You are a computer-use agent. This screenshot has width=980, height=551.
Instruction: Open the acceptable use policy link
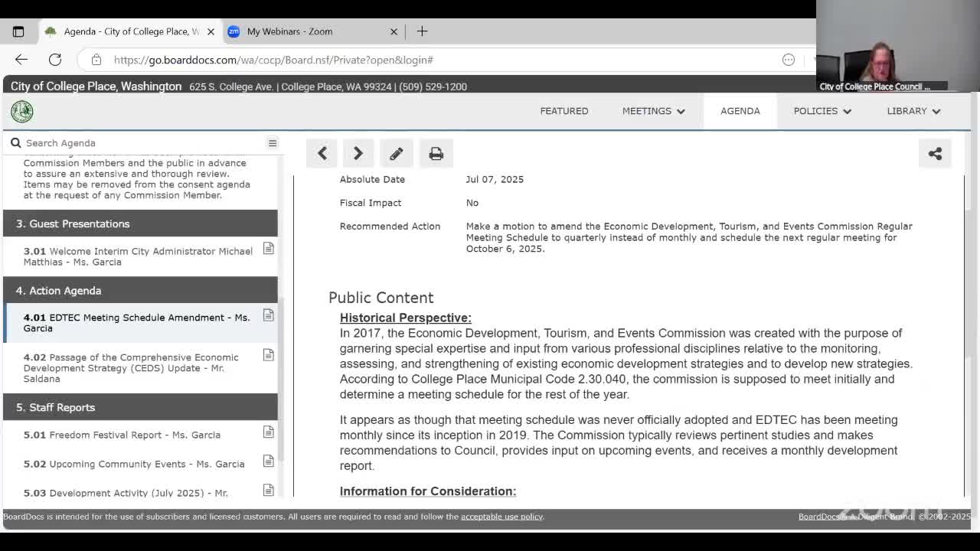(501, 517)
